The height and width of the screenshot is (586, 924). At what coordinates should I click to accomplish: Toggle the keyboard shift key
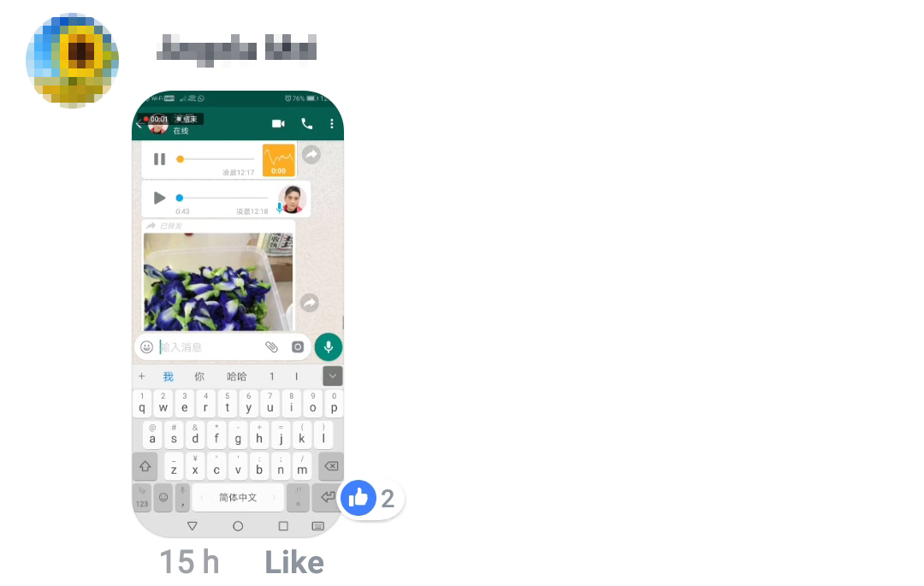145,466
